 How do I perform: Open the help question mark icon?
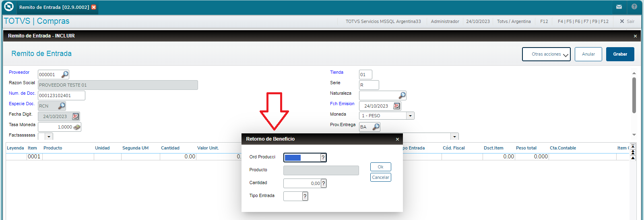[634, 7]
